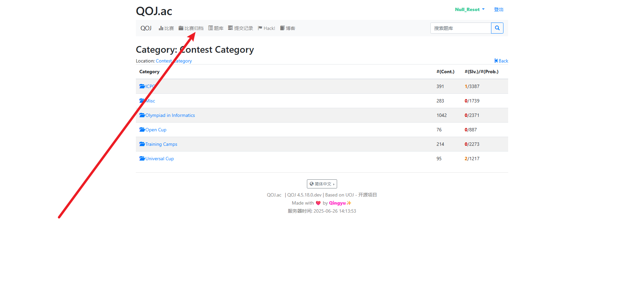Click the search magnifier button
Image resolution: width=644 pixels, height=306 pixels.
click(497, 28)
